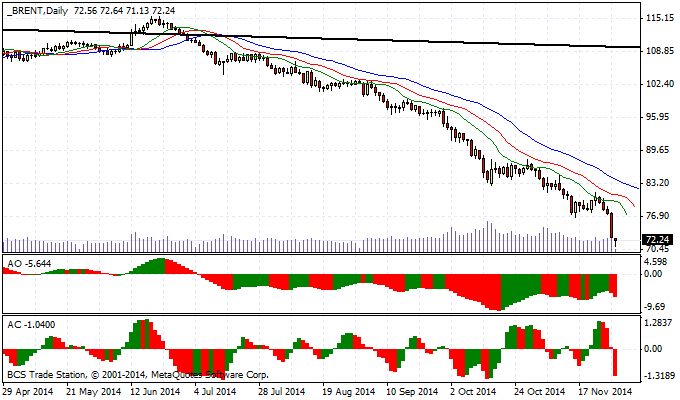The width and height of the screenshot is (680, 400).
Task: Click the 10 Sep 2014 date label
Action: (412, 391)
